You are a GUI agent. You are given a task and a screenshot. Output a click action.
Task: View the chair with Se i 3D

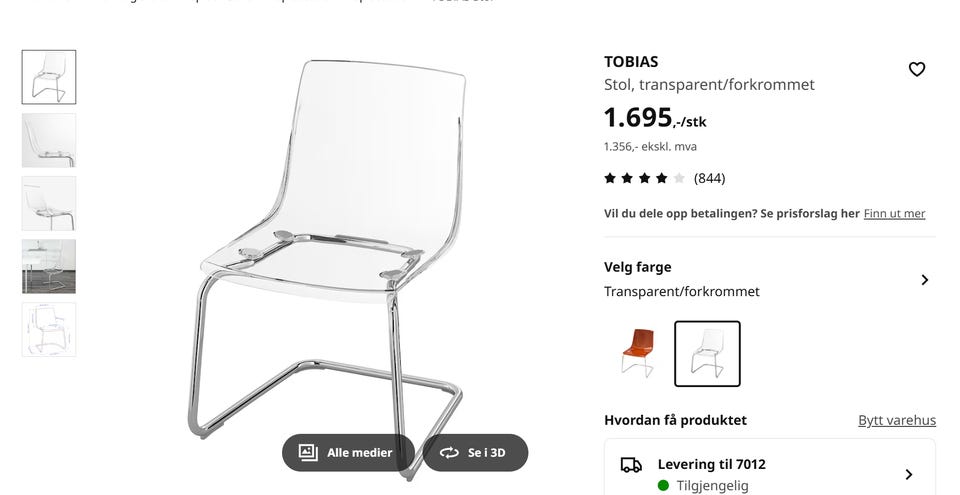475,453
